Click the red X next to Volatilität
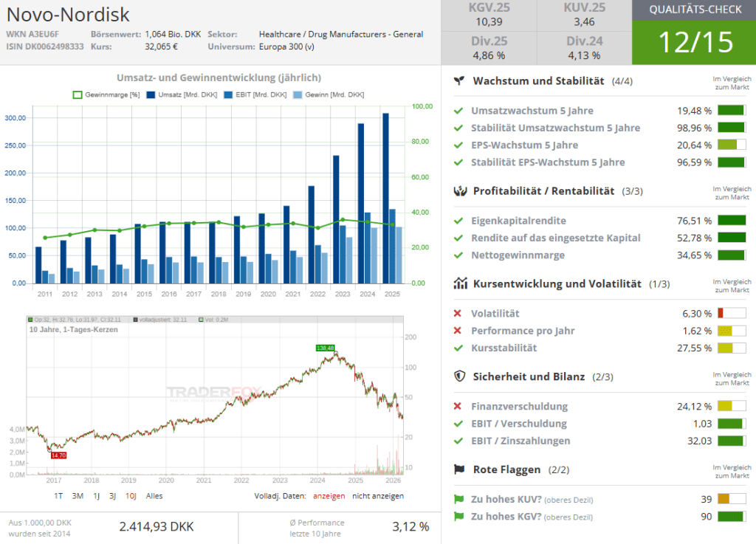The width and height of the screenshot is (756, 544). point(458,314)
